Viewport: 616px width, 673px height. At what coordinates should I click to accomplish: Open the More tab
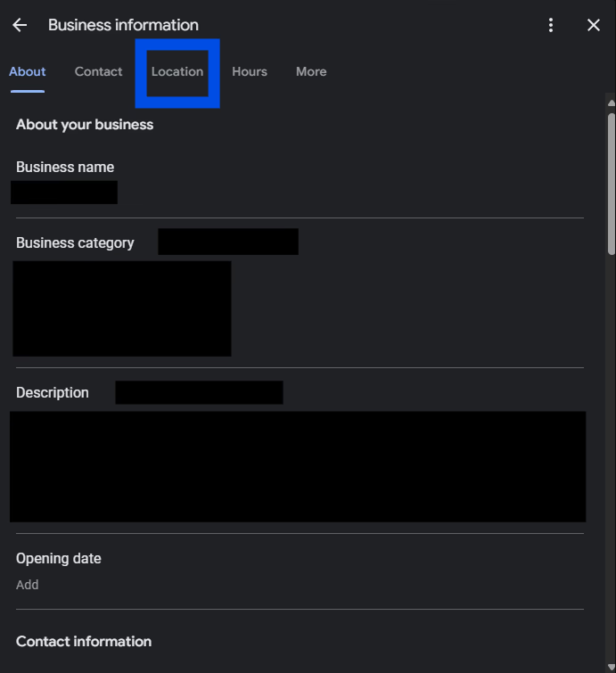(x=311, y=71)
